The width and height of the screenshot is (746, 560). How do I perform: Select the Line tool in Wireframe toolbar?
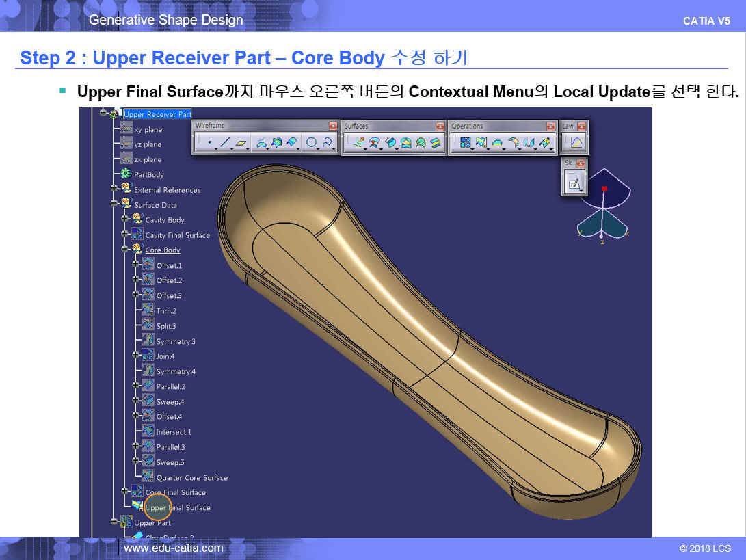[225, 143]
